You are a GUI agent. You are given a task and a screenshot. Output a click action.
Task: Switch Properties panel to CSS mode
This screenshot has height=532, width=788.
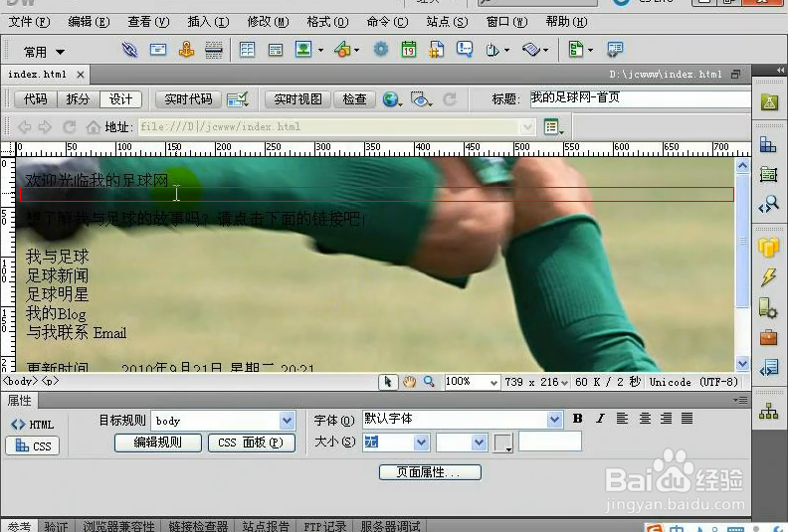tap(33, 446)
